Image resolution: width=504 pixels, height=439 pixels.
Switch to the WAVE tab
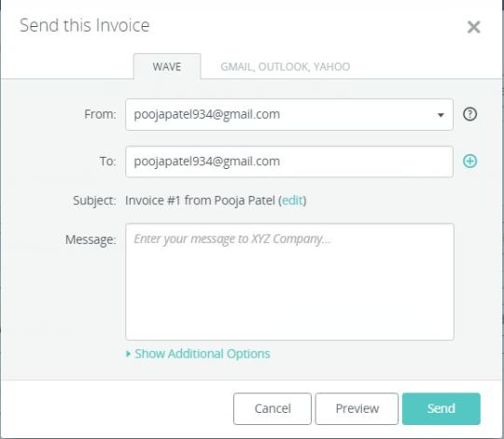click(167, 66)
